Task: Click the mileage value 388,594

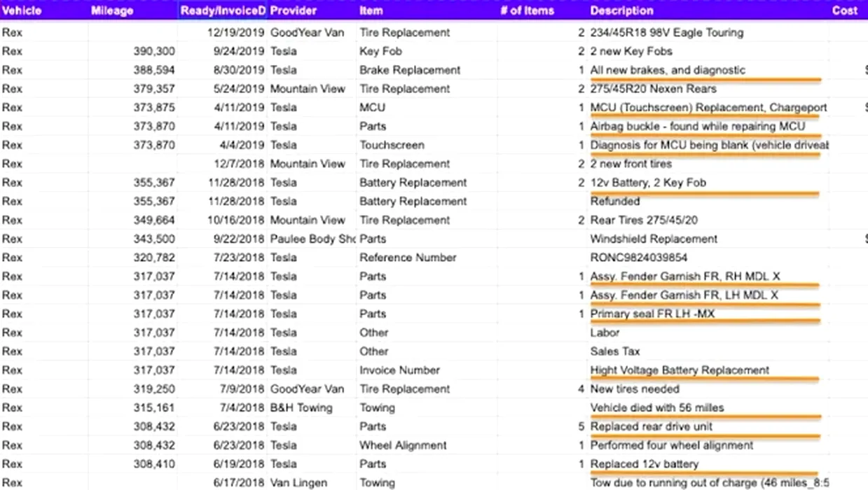Action: pos(154,70)
